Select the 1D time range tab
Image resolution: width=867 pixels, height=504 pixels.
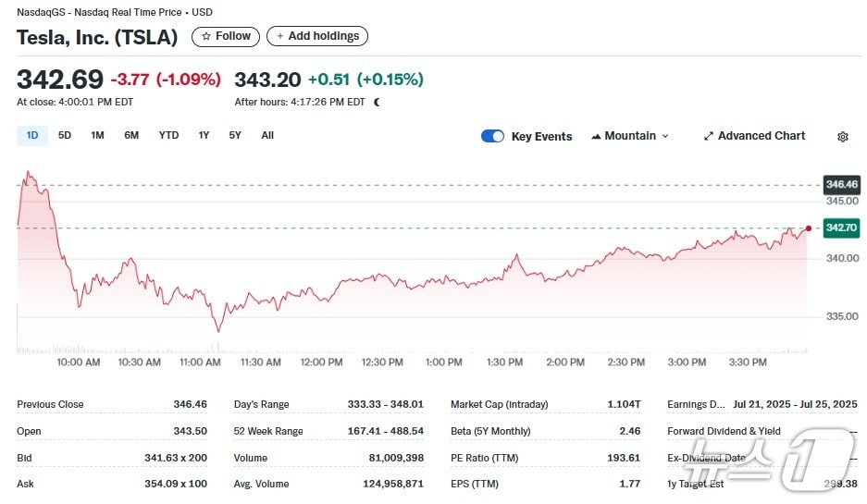pyautogui.click(x=32, y=136)
